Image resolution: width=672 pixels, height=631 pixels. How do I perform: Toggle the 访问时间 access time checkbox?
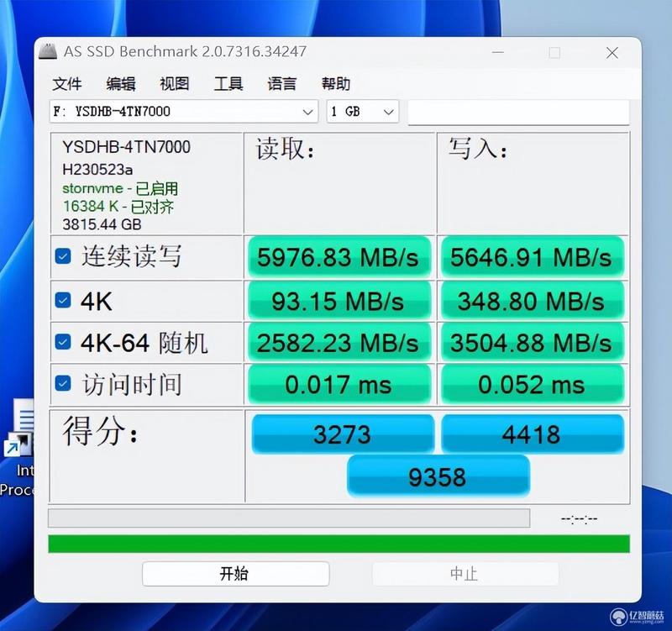(x=63, y=383)
